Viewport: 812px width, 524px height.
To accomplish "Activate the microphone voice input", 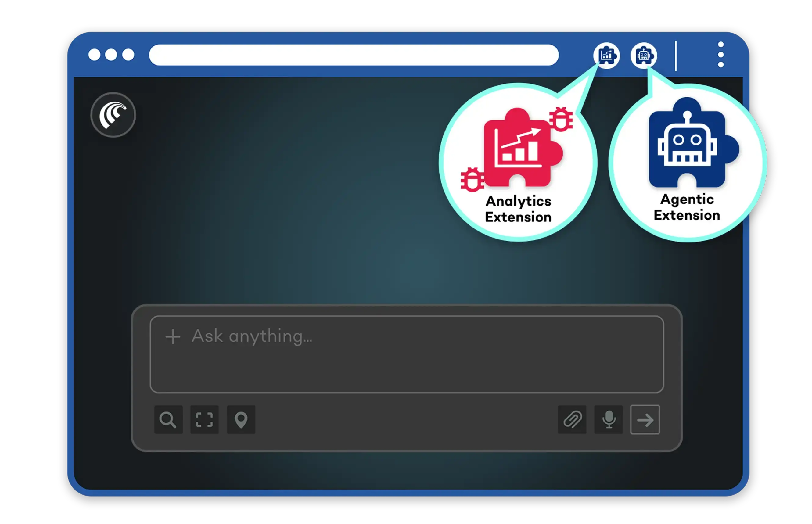I will point(609,420).
